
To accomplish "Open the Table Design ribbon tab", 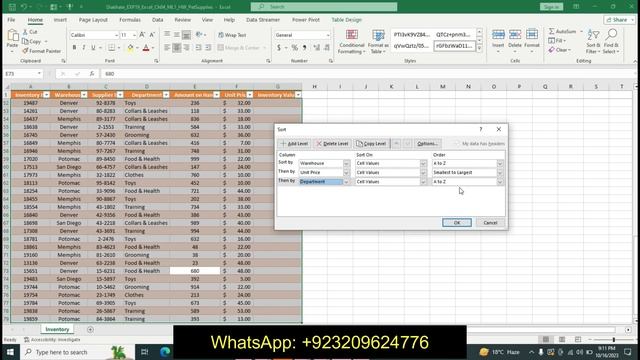I will coord(347,20).
